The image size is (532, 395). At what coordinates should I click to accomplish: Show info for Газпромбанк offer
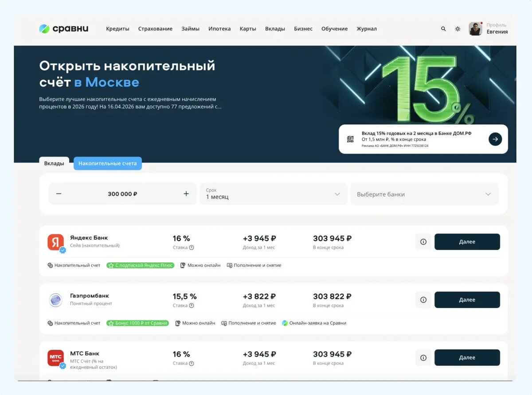point(423,300)
